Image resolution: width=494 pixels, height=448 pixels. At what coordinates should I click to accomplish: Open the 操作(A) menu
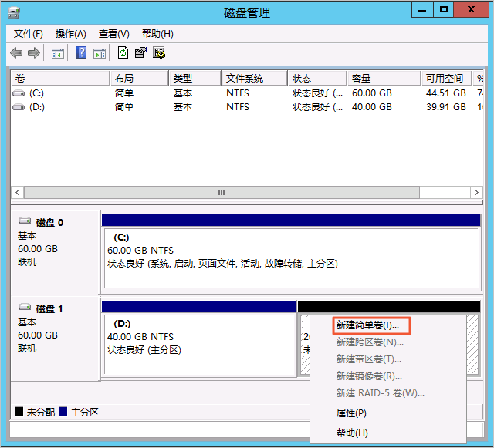click(71, 34)
